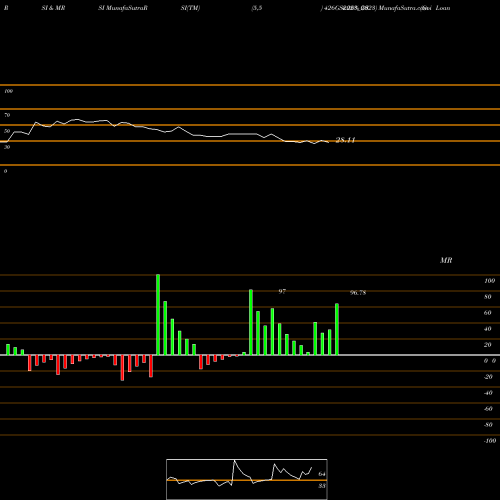Click the 64 value in the mini chart

coord(322,474)
